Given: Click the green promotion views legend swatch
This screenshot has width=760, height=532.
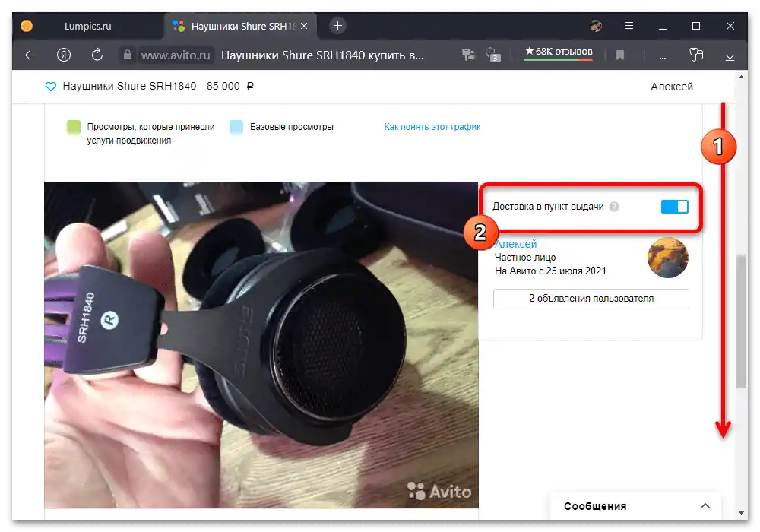Looking at the screenshot, I should click(x=73, y=127).
